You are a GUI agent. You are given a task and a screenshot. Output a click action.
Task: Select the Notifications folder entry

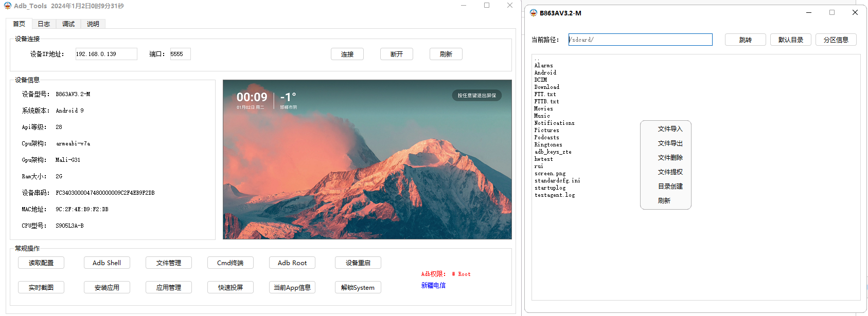pos(554,123)
